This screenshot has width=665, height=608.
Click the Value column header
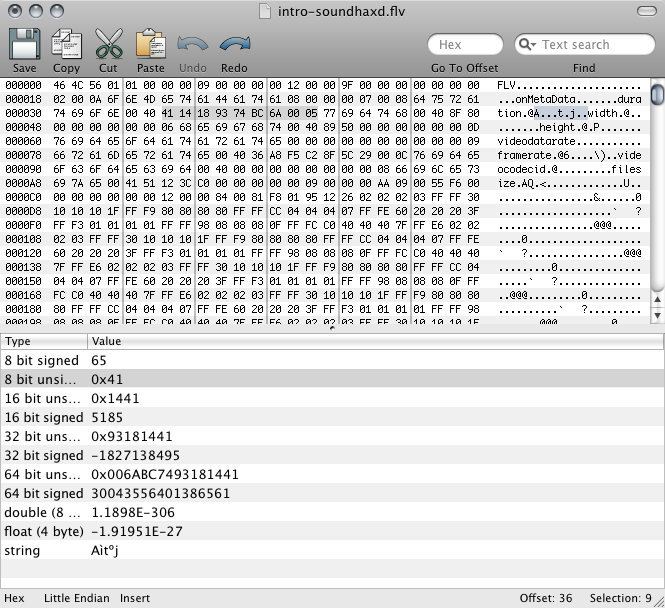[375, 341]
